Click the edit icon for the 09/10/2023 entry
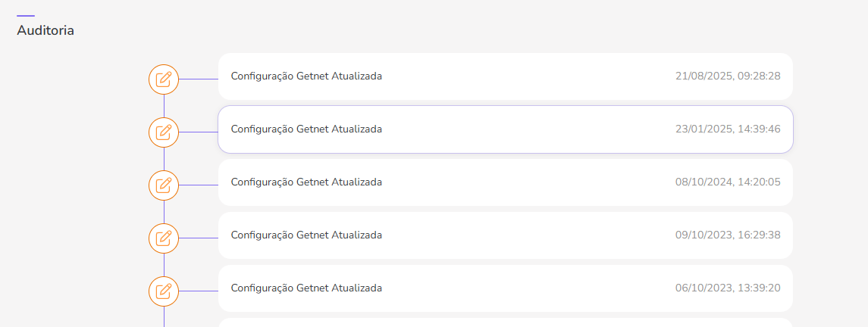 (163, 238)
